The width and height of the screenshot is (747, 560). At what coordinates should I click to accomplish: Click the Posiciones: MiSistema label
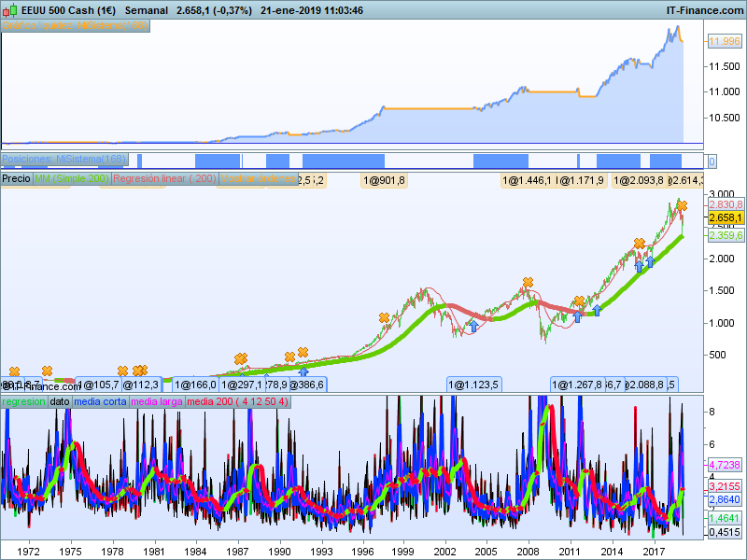pyautogui.click(x=63, y=160)
